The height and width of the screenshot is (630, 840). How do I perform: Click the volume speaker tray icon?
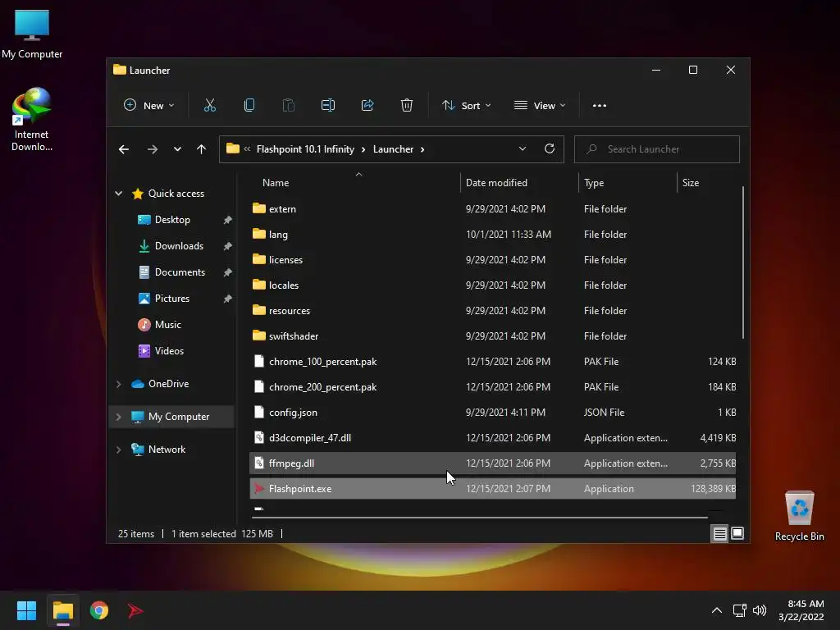point(759,610)
